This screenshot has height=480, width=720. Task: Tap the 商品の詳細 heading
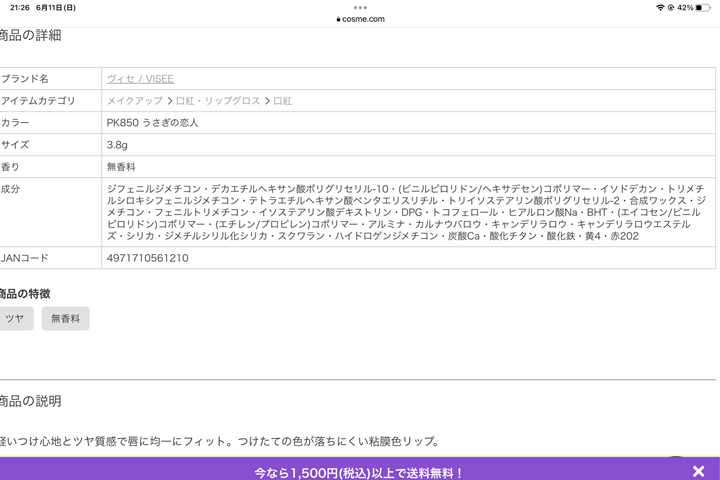coord(30,36)
